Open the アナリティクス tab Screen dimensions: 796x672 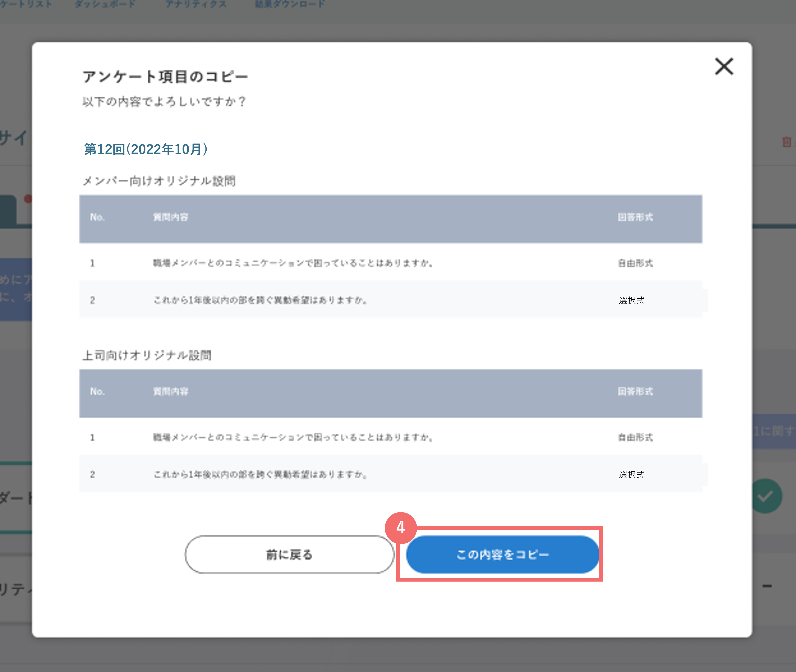(x=196, y=4)
